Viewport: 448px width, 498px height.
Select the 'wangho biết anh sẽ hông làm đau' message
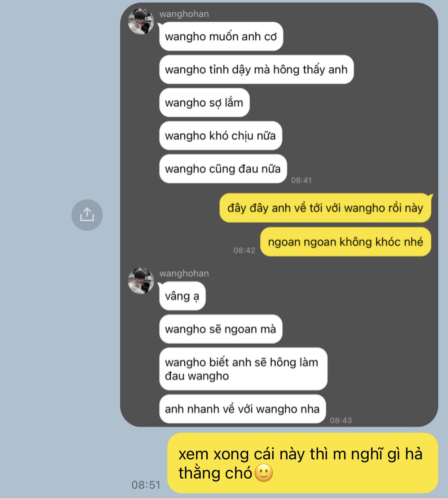pos(243,369)
